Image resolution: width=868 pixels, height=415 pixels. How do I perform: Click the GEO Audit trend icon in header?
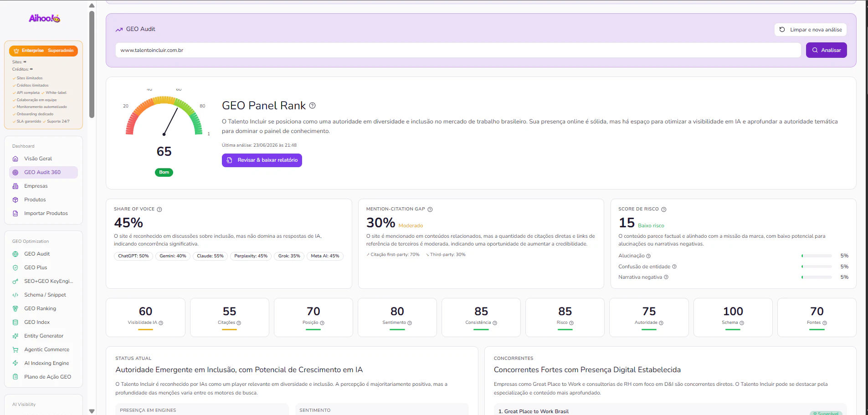[119, 30]
